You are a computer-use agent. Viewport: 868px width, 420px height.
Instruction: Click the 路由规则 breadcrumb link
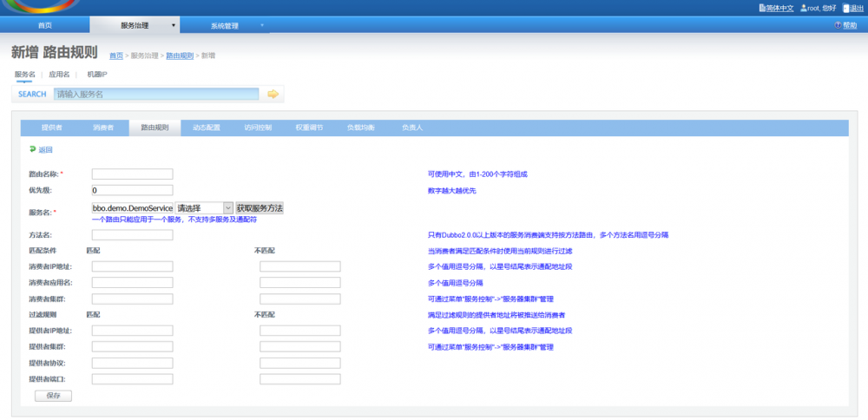(x=180, y=56)
